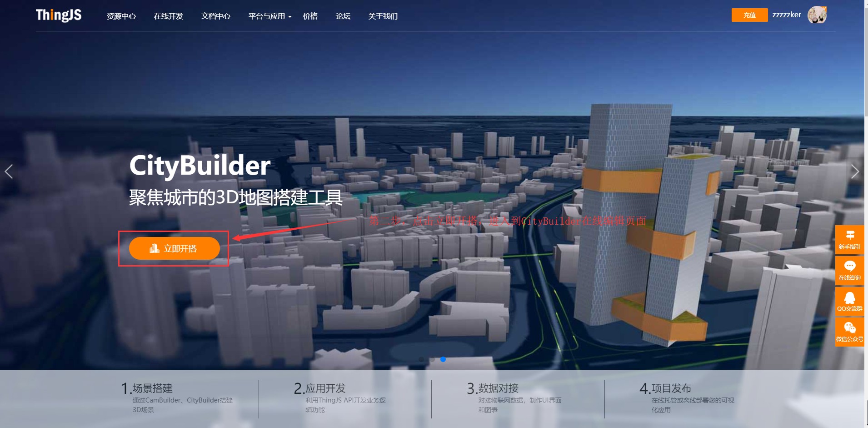Open the zzzzzker username link
The width and height of the screenshot is (868, 428).
[787, 15]
